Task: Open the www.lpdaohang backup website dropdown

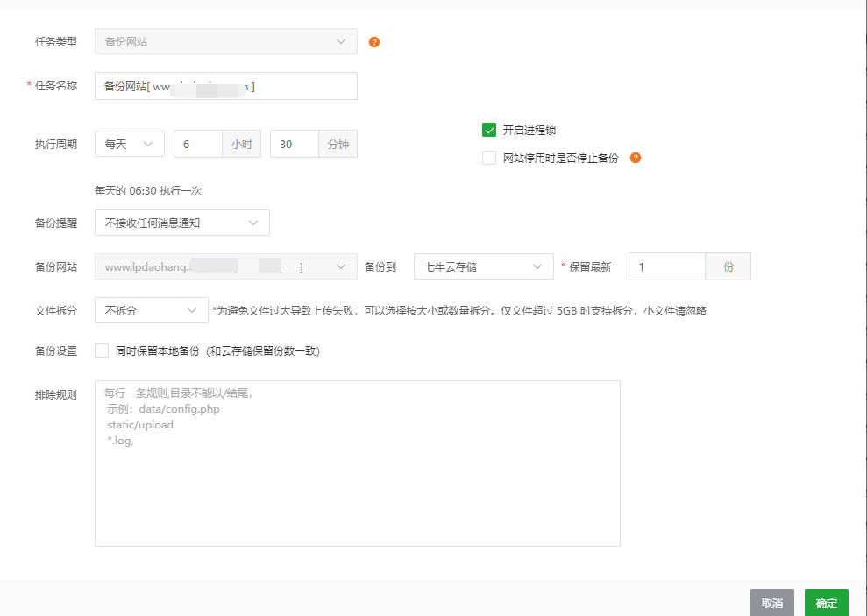Action: (225, 266)
